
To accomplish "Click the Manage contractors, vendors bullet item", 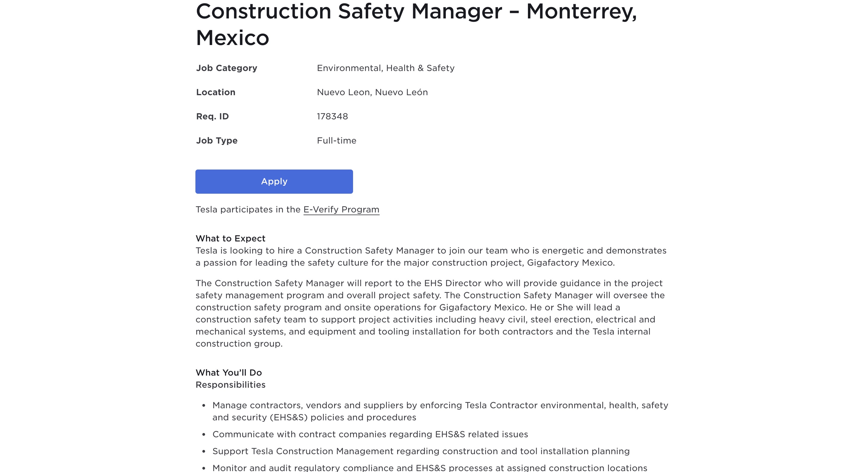I will click(x=440, y=411).
